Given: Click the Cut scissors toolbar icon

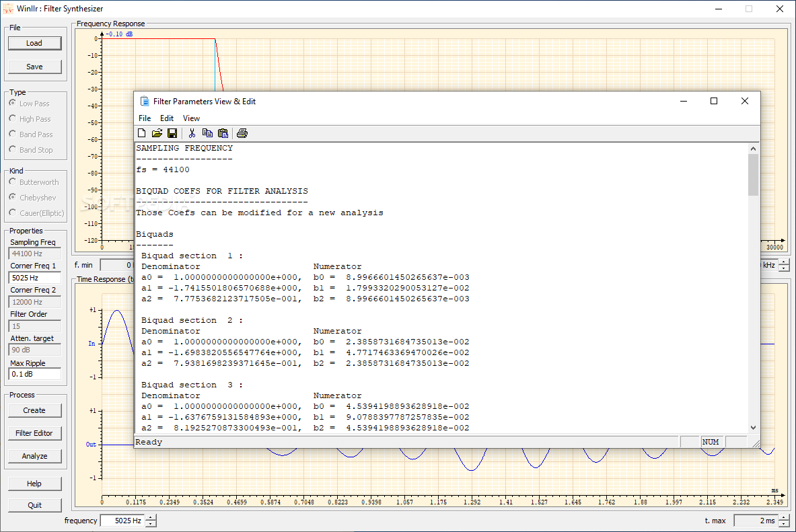Looking at the screenshot, I should pyautogui.click(x=192, y=133).
